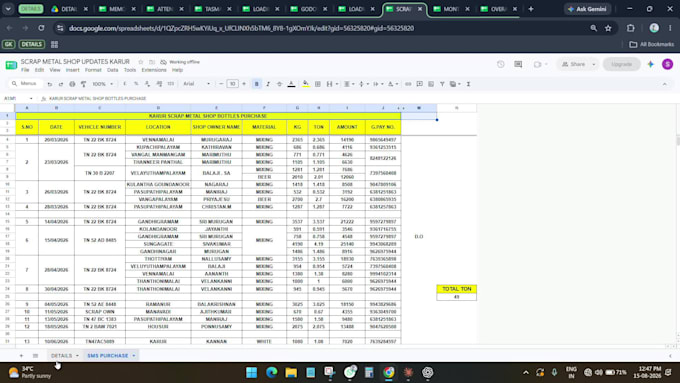Open text wrapping options
The image size is (680, 383).
pos(377,84)
